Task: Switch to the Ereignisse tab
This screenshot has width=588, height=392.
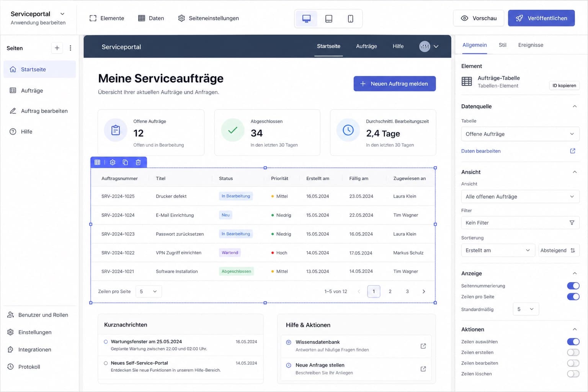Action: pyautogui.click(x=531, y=45)
